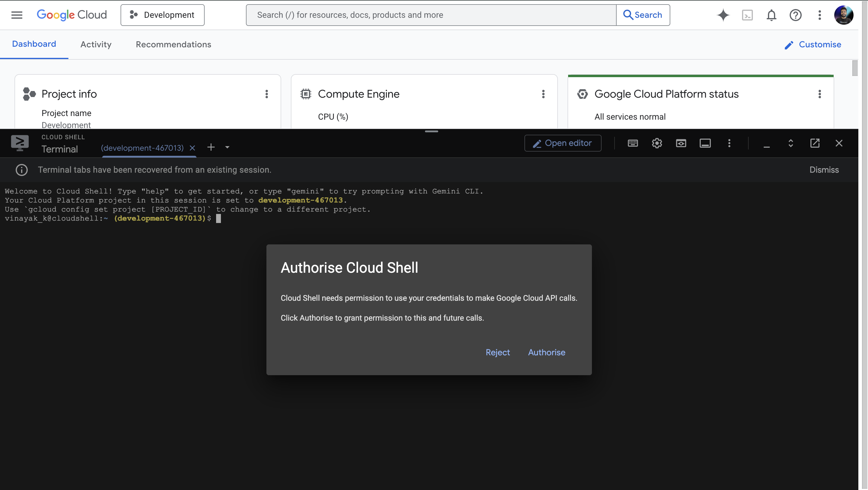The image size is (868, 490).
Task: Click the blue Search button
Action: [x=643, y=15]
